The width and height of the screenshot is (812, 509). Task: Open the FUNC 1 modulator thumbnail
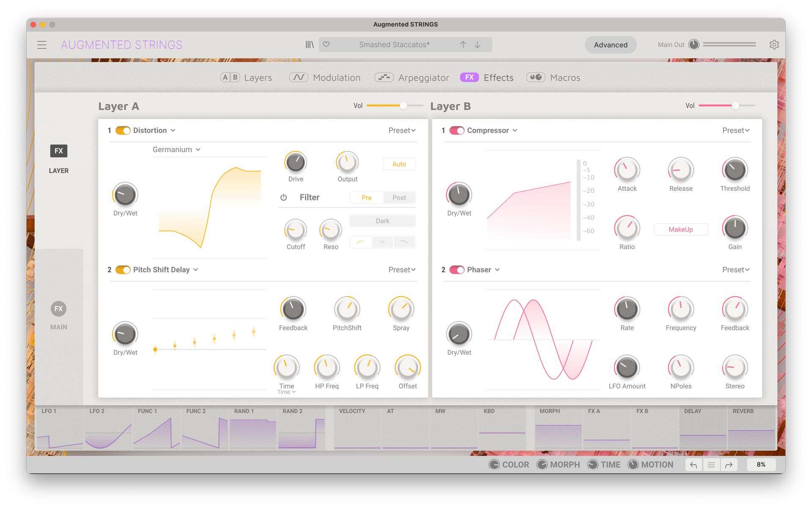click(x=156, y=428)
